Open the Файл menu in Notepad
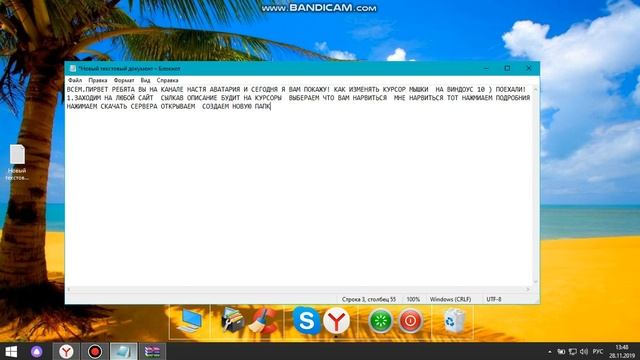Image resolution: width=640 pixels, height=360 pixels. click(x=75, y=80)
